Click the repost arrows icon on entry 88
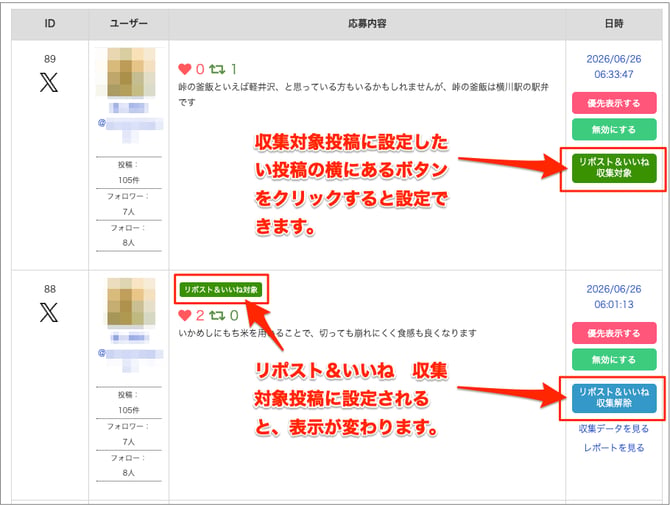The height and width of the screenshot is (505, 670). (217, 315)
